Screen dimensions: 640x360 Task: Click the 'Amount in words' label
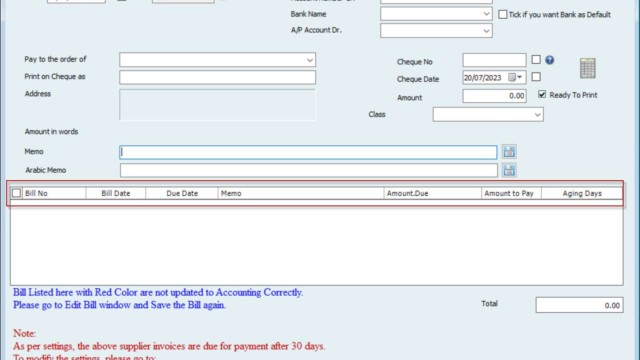(x=51, y=131)
